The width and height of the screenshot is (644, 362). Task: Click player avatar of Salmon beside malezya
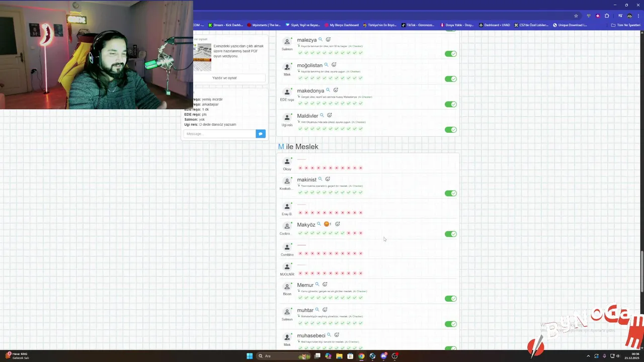click(287, 42)
